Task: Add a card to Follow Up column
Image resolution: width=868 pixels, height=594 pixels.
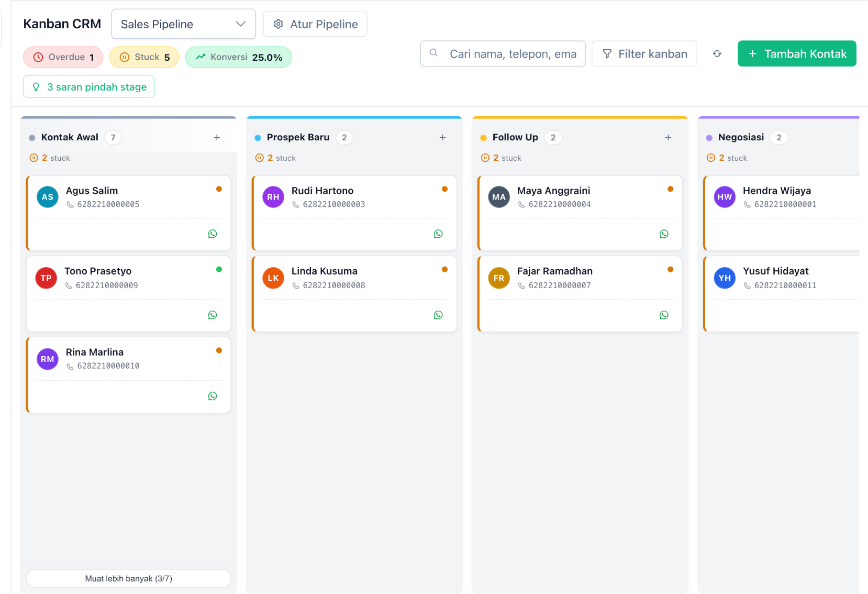Action: click(x=668, y=137)
